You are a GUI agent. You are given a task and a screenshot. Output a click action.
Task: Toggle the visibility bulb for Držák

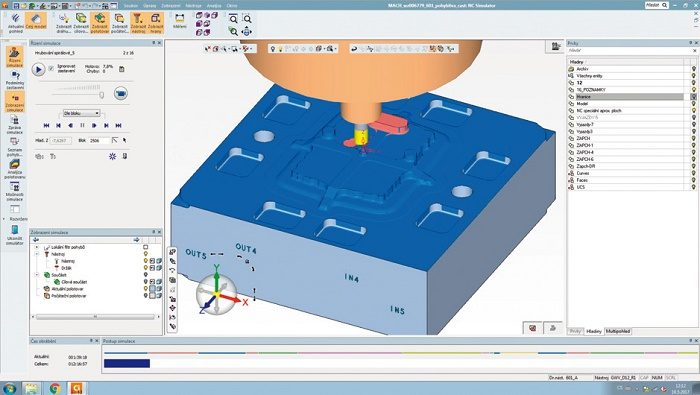tap(146, 268)
